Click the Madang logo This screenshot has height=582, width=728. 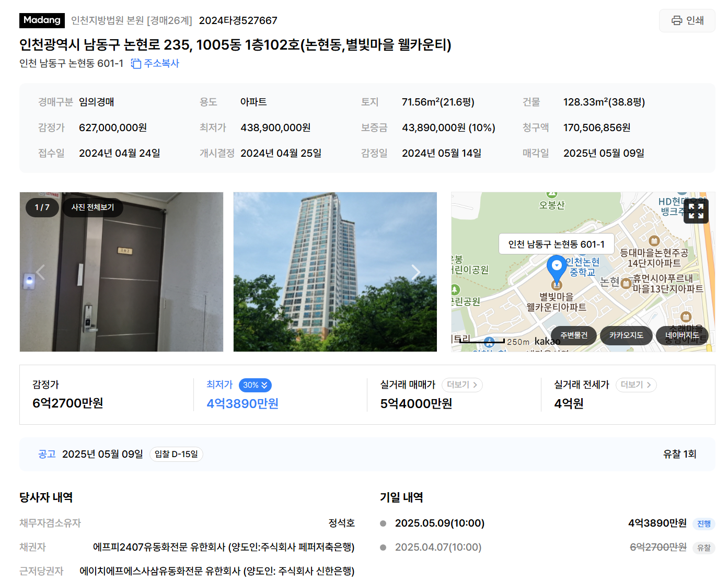click(x=42, y=20)
